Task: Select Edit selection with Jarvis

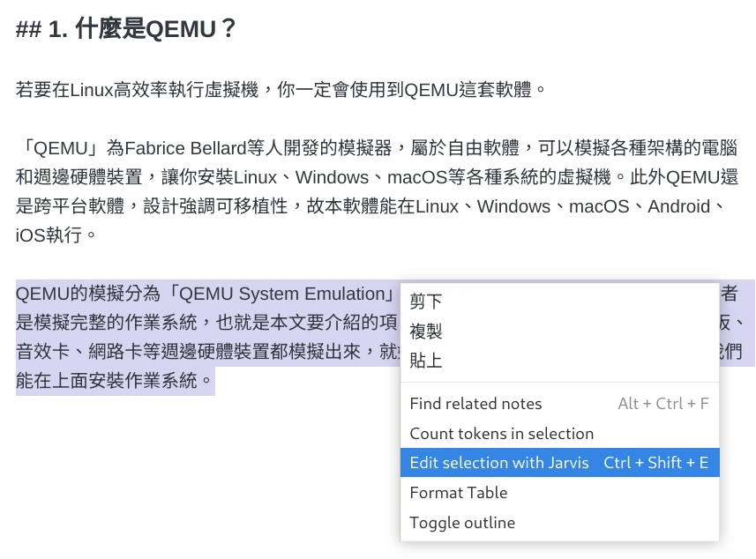Action: tap(498, 462)
